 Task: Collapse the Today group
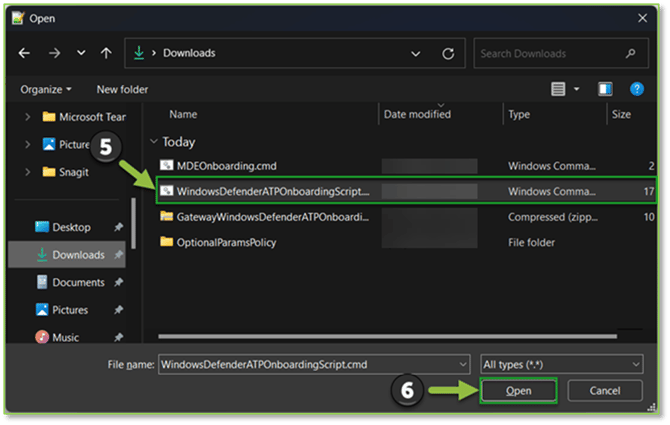(x=153, y=142)
